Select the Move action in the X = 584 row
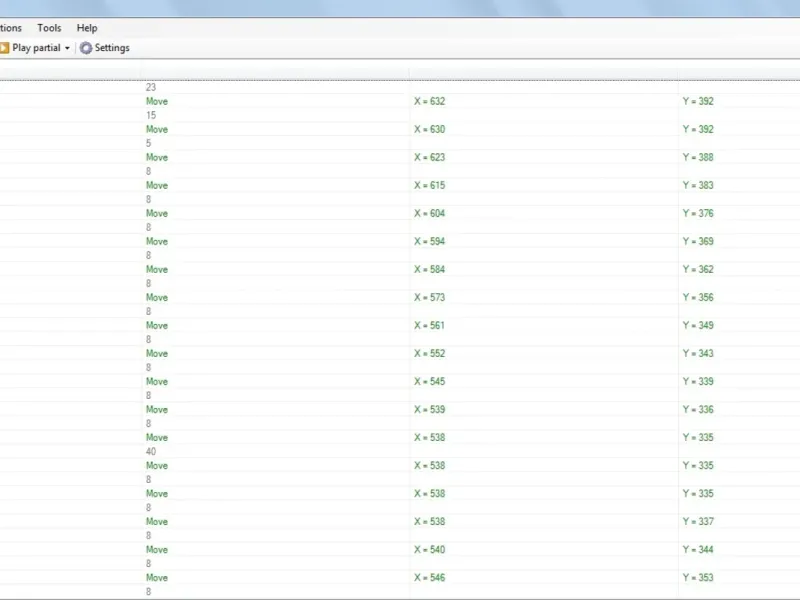Image resolution: width=800 pixels, height=600 pixels. [x=157, y=269]
